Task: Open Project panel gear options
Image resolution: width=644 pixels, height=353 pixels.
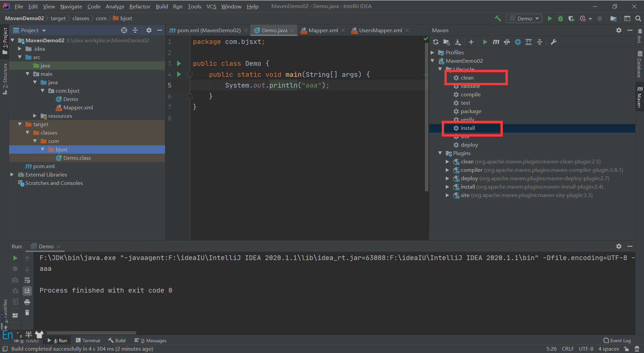Action: pos(149,30)
